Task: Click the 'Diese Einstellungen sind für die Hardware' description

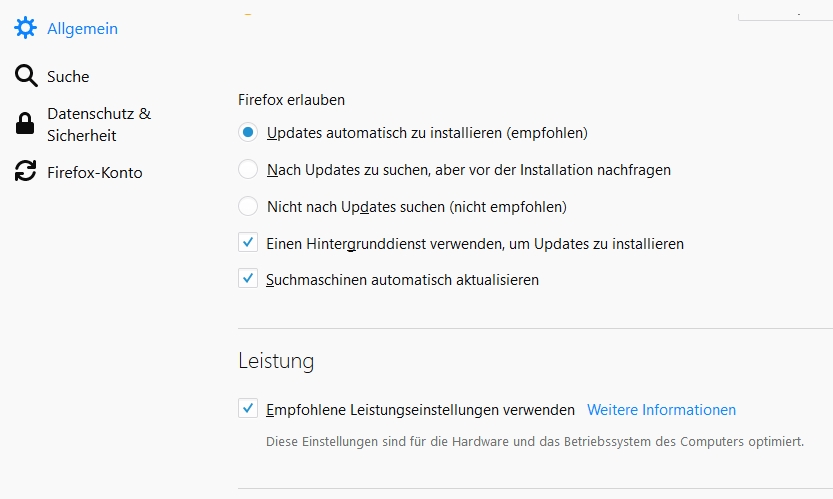Action: [x=535, y=441]
